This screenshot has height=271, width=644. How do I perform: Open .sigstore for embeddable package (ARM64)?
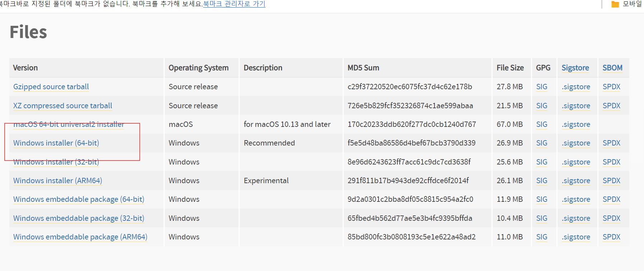point(576,237)
